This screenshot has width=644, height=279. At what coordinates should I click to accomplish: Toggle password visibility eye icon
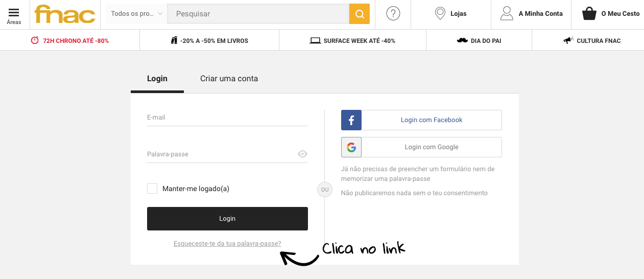(x=302, y=154)
